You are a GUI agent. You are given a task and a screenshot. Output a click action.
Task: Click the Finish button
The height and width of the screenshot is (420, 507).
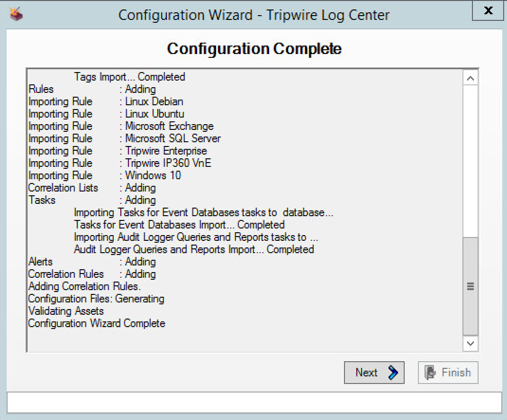click(x=448, y=373)
